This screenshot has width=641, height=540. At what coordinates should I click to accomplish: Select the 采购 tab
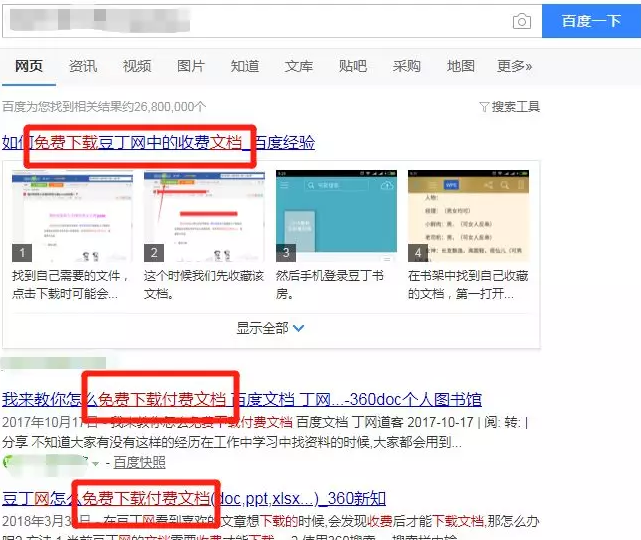pos(407,66)
